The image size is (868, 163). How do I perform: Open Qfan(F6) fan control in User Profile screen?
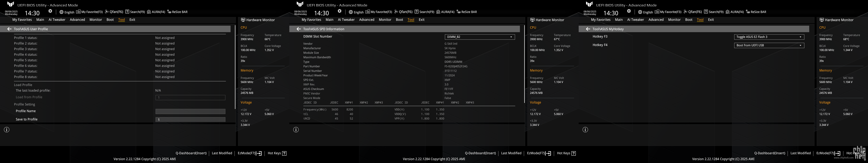click(114, 12)
